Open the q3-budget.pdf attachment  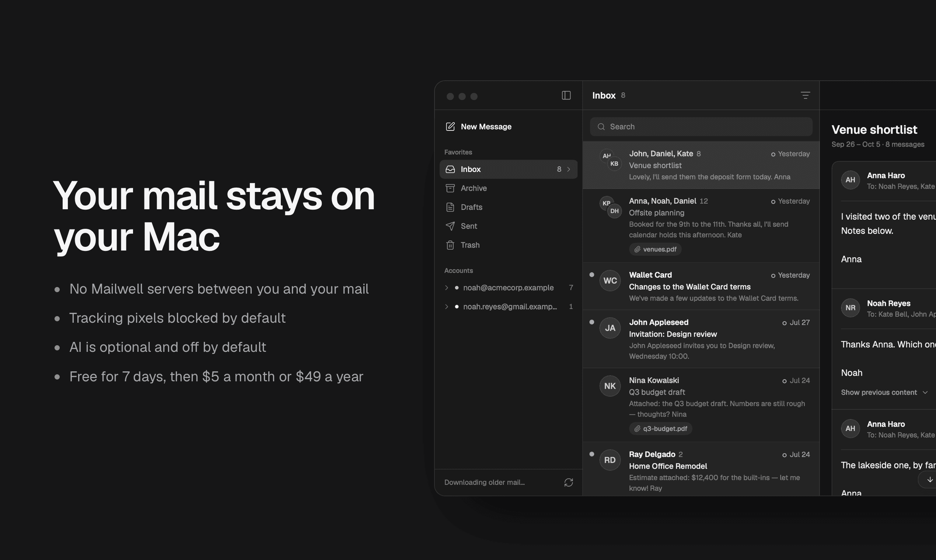pos(660,428)
